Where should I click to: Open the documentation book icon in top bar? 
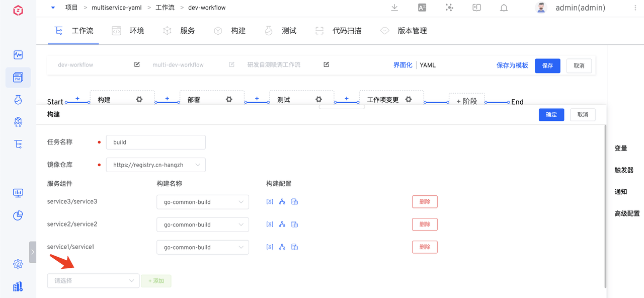pyautogui.click(x=476, y=8)
